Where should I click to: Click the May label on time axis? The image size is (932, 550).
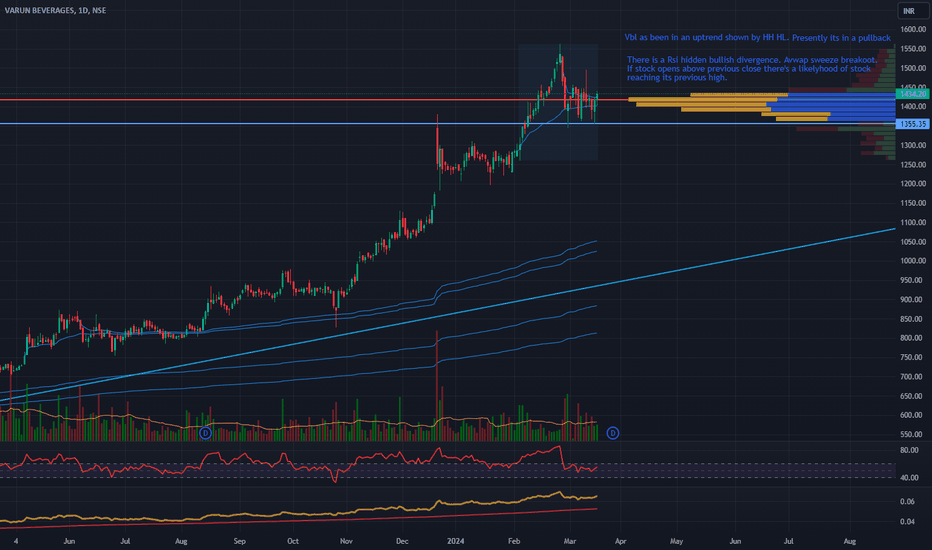pyautogui.click(x=676, y=541)
